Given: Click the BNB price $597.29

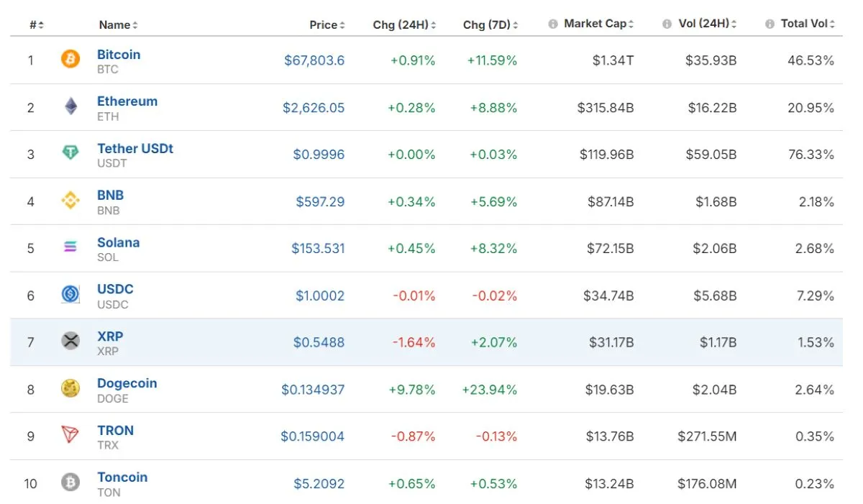Looking at the screenshot, I should 320,202.
